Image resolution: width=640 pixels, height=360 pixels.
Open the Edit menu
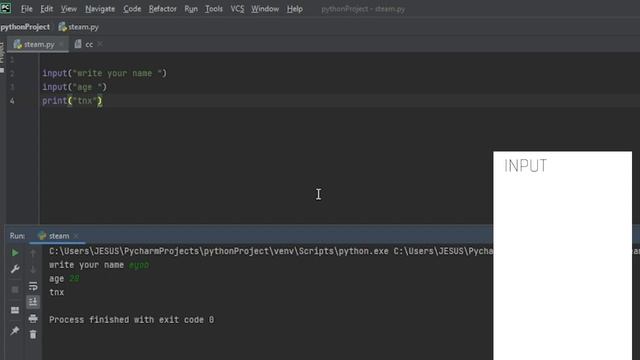coord(47,9)
